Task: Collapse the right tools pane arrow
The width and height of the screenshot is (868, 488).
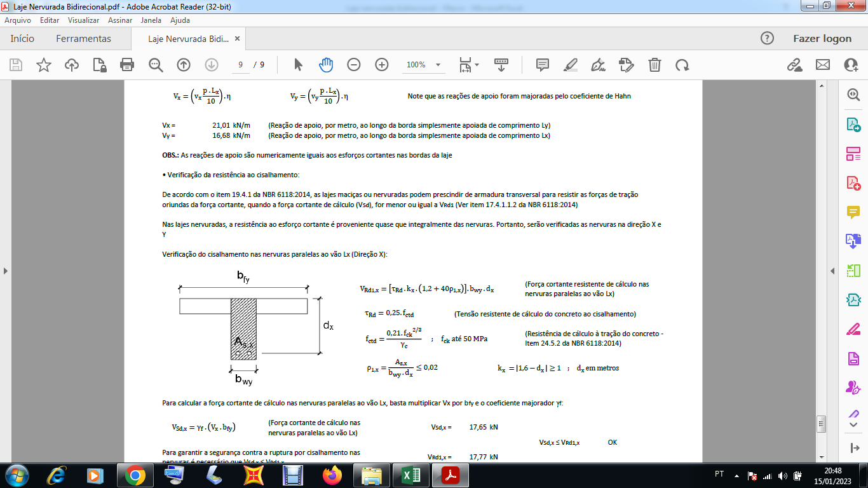Action: pyautogui.click(x=833, y=271)
